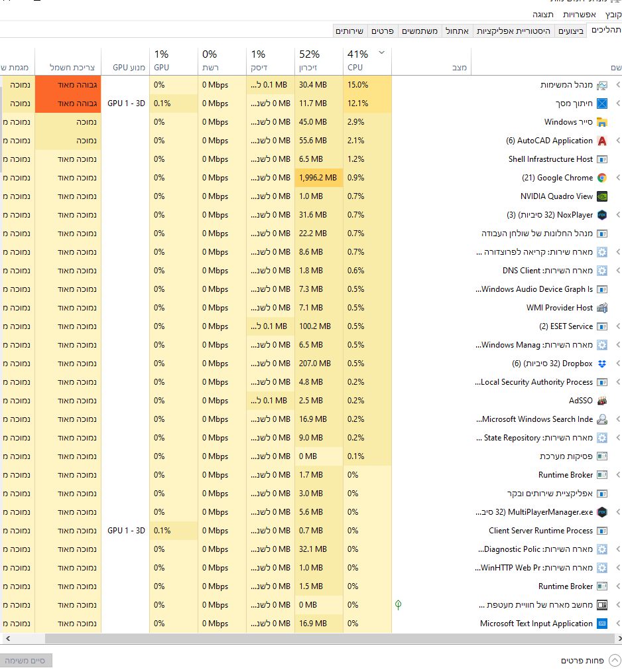Click the Dropbox icon
Viewport: 622px width, 672px height.
click(602, 364)
